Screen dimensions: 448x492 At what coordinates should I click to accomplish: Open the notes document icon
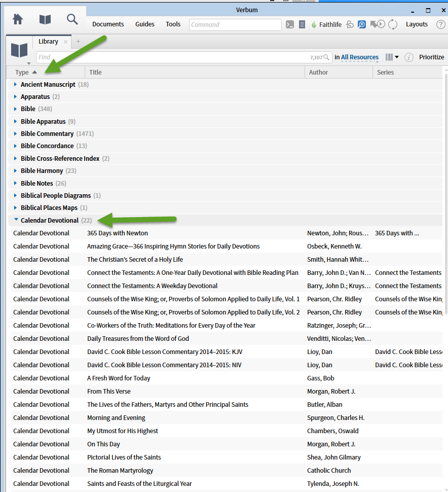[x=302, y=24]
